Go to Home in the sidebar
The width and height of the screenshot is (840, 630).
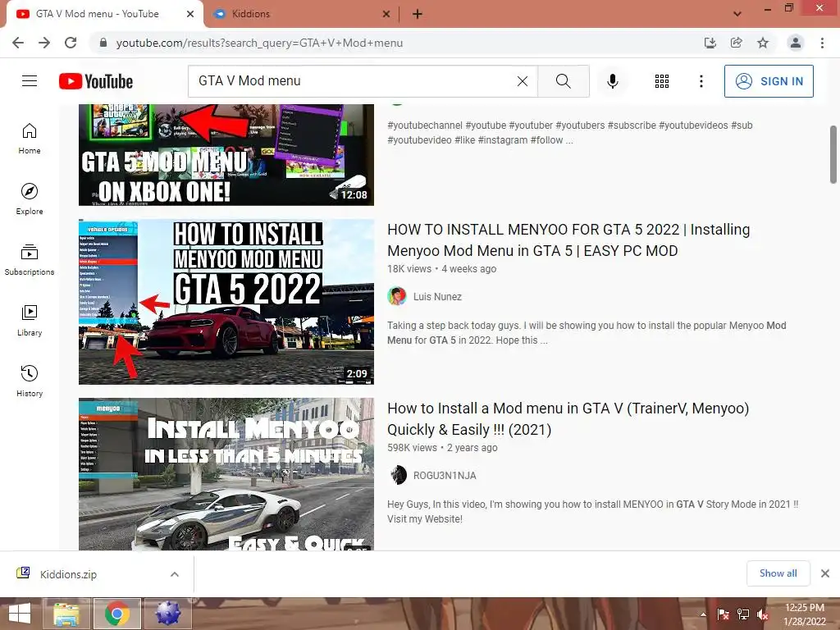click(30, 138)
